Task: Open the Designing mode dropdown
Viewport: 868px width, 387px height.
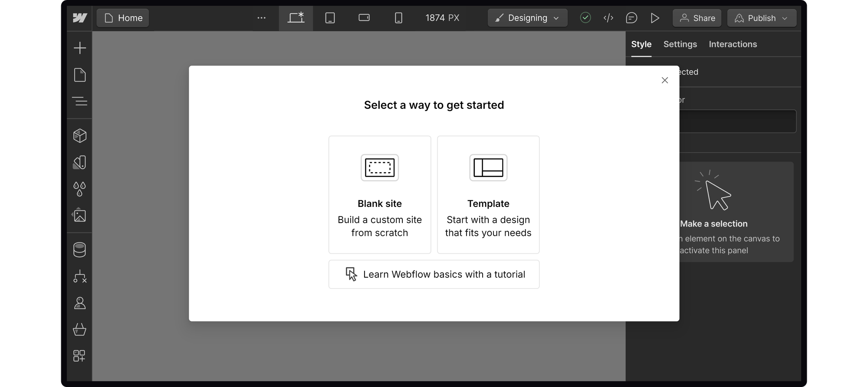Action: (x=527, y=18)
